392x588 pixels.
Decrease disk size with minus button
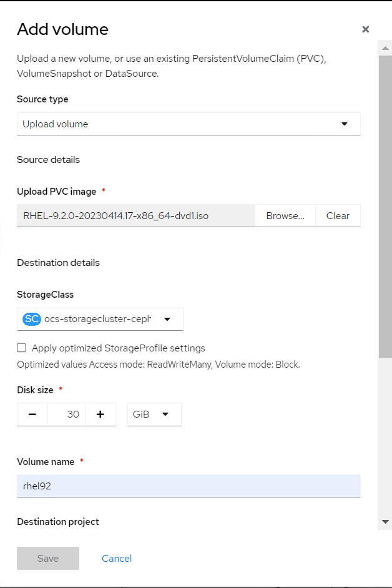click(x=32, y=414)
